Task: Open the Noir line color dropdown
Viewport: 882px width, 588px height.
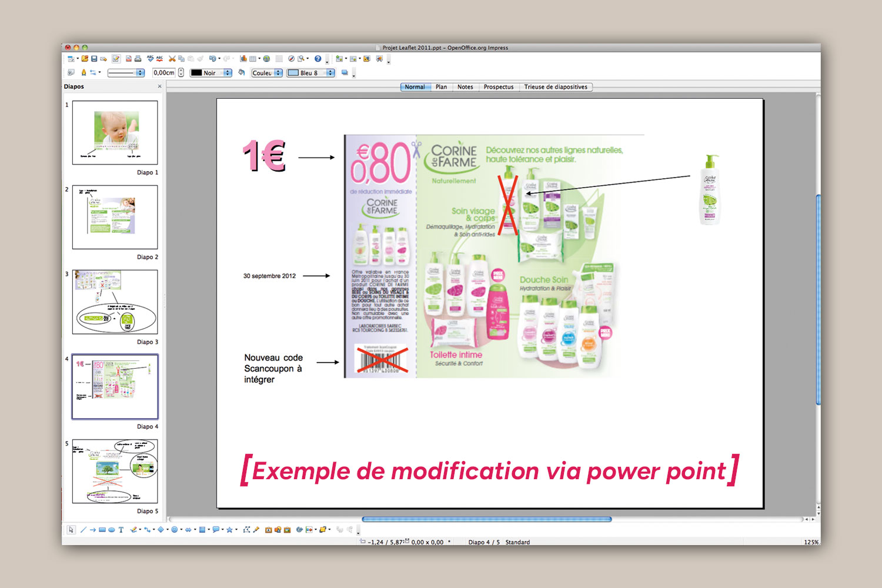Action: [228, 73]
